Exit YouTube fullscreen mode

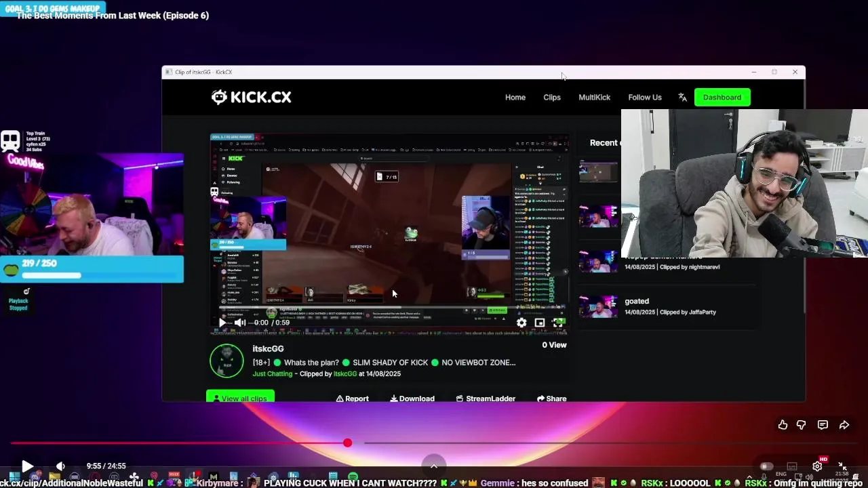842,466
